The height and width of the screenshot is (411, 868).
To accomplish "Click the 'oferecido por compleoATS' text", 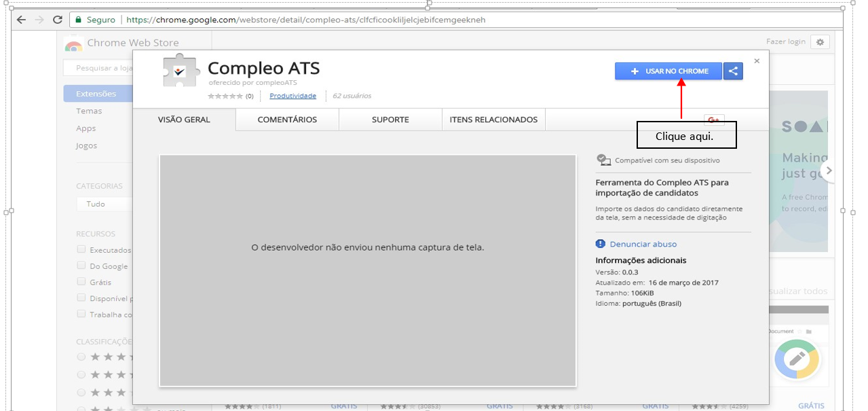I will click(x=252, y=83).
